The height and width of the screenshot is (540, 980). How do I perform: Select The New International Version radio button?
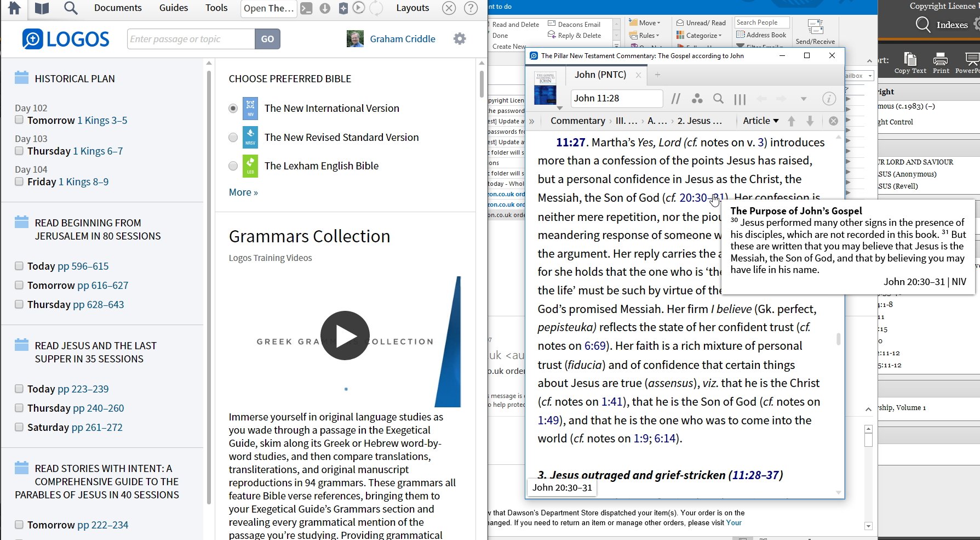pos(233,109)
